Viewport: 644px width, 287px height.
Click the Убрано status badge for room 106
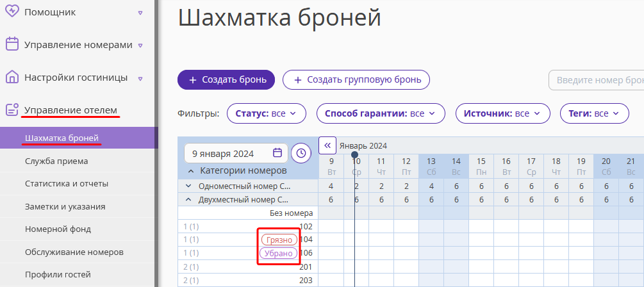(279, 253)
